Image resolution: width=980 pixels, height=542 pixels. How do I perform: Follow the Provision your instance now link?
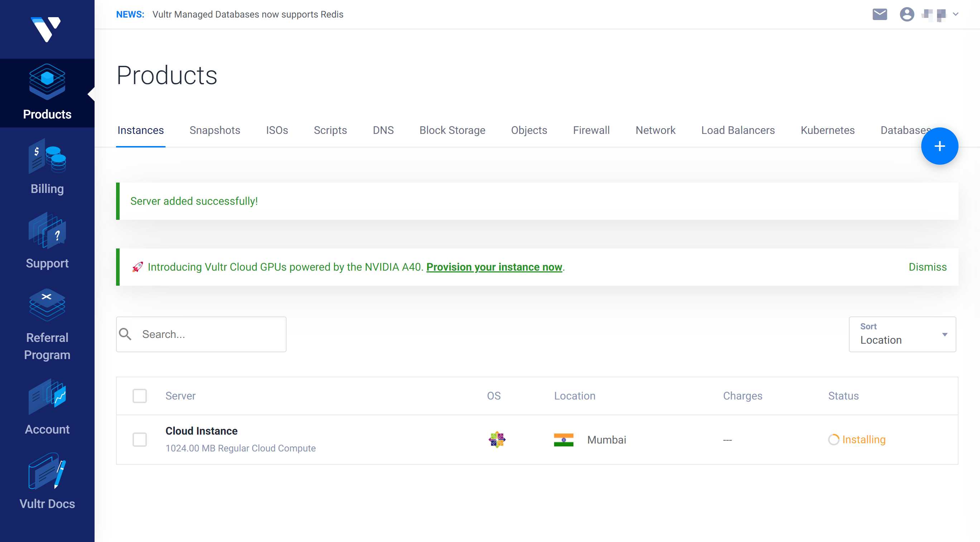[x=494, y=267]
